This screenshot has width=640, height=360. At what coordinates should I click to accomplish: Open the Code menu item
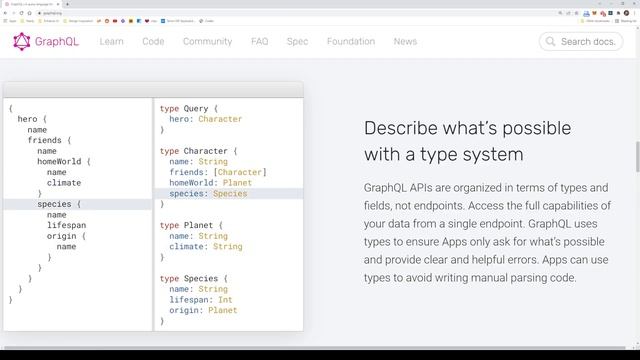point(153,42)
